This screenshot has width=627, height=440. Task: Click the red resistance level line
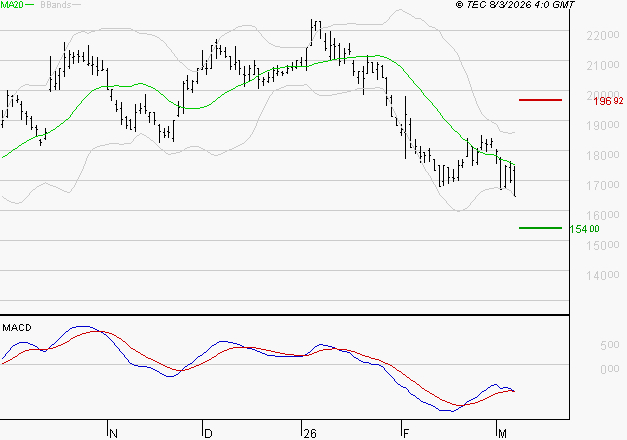tap(540, 100)
